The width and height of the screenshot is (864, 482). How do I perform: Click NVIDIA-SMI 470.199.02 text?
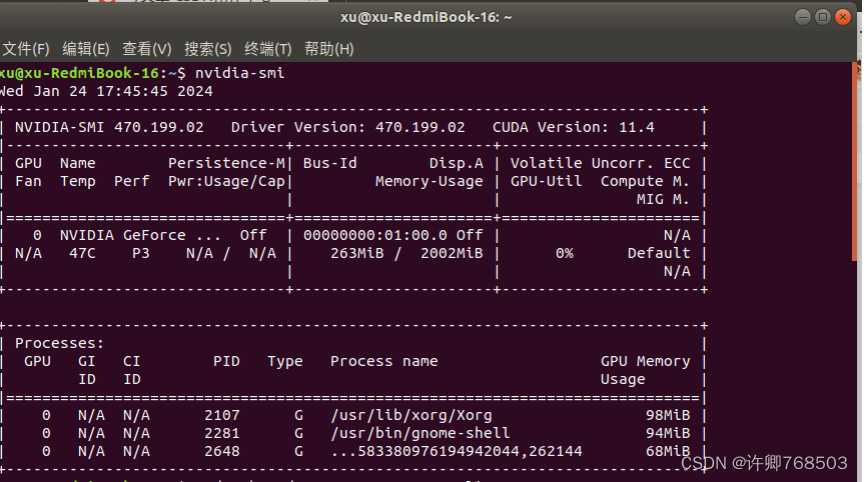pos(109,127)
